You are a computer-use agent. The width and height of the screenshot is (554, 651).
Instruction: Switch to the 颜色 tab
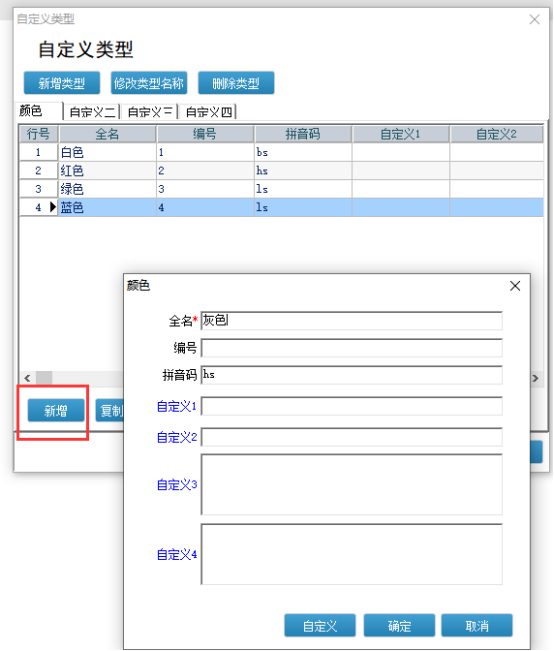(39, 111)
